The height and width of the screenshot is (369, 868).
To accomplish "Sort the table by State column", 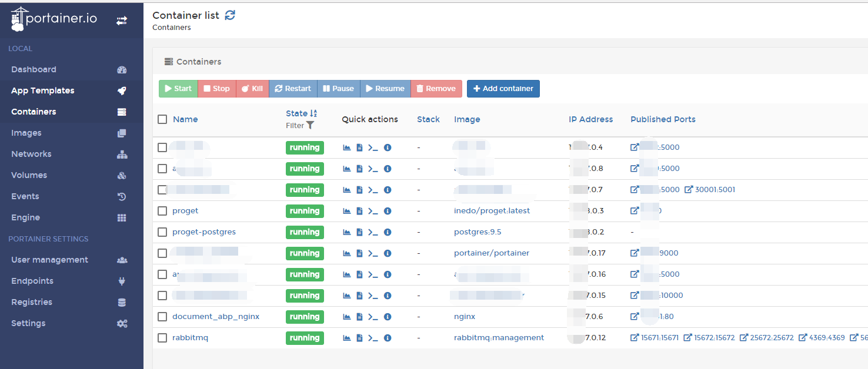I will (x=297, y=113).
